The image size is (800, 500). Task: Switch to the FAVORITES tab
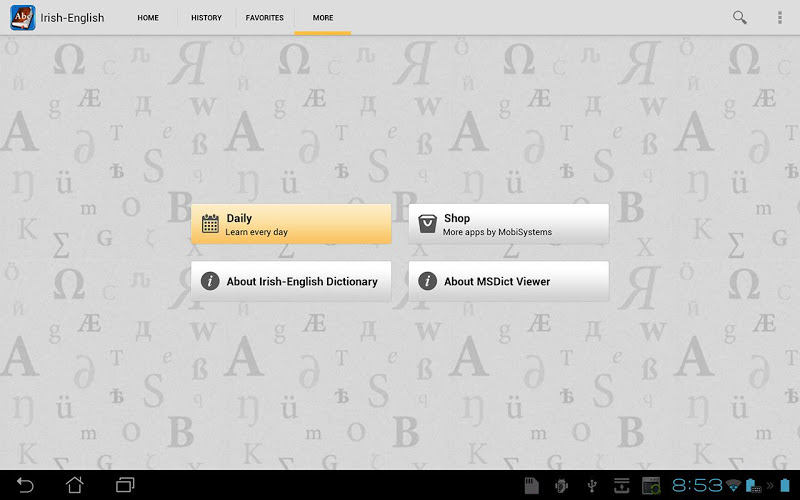click(x=264, y=17)
